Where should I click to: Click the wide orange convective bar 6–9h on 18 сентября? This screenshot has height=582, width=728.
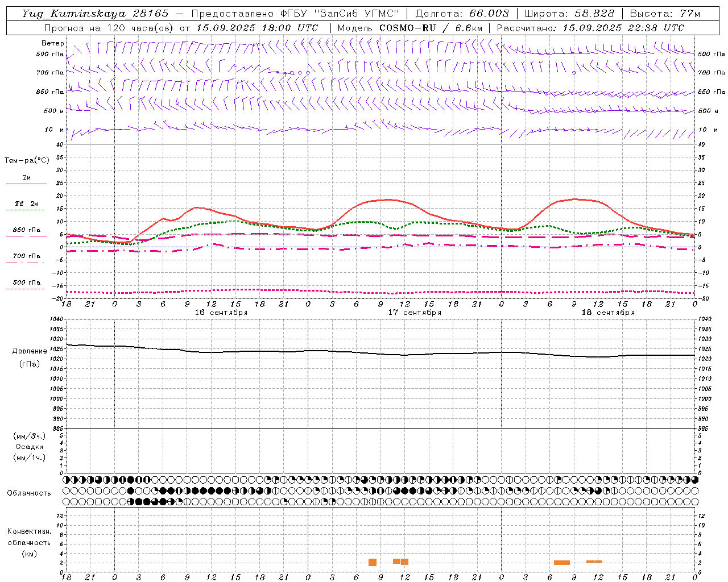tap(562, 563)
